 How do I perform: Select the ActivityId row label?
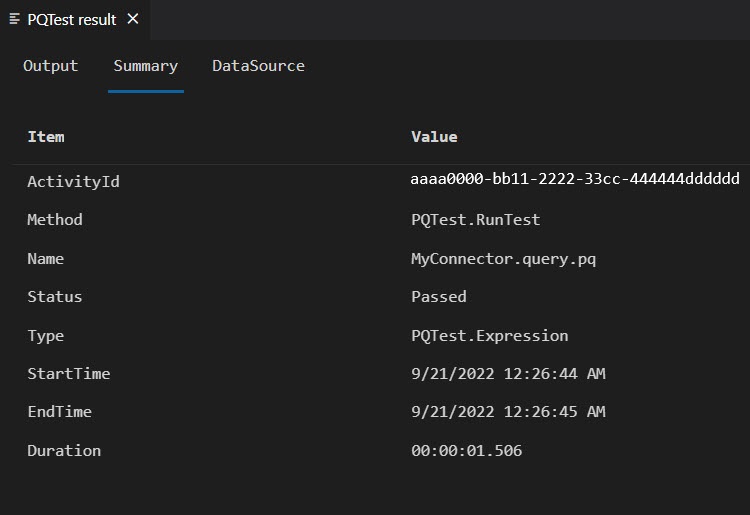coord(73,181)
